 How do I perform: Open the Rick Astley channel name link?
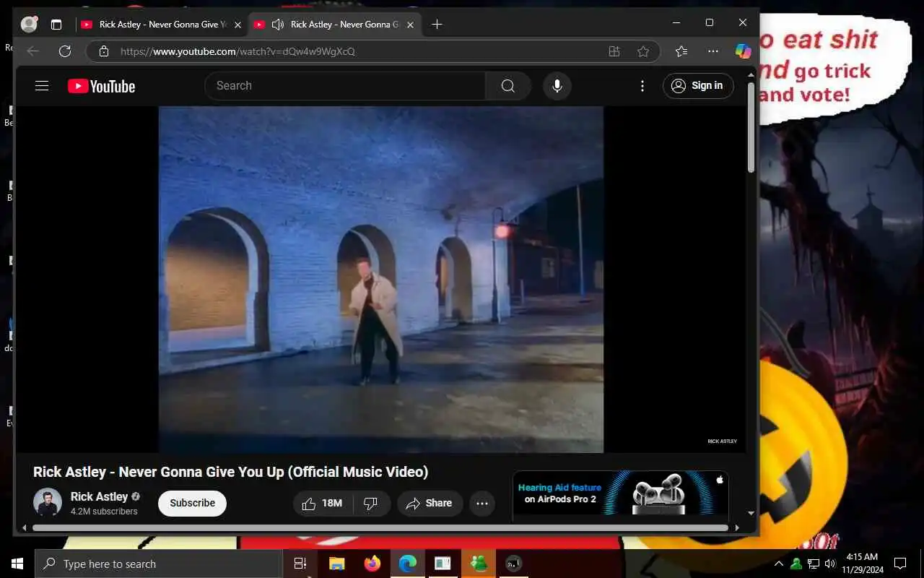(x=99, y=497)
